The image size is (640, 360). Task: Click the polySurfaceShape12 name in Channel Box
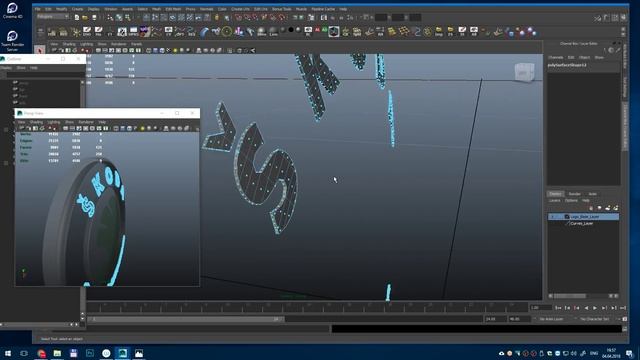point(567,65)
